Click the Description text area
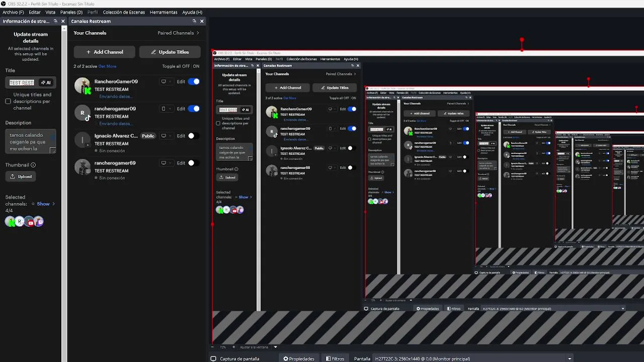 click(x=31, y=142)
